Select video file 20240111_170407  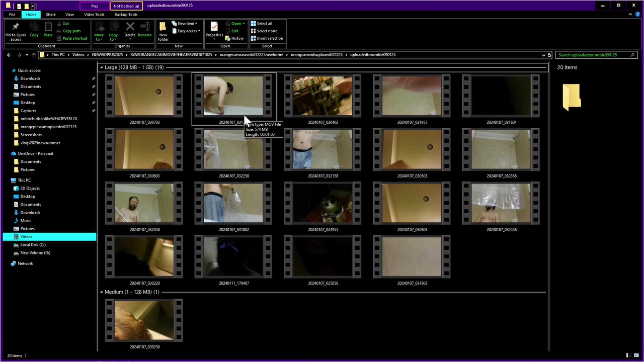233,261
